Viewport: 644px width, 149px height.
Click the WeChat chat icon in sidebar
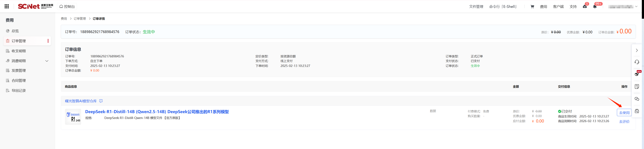click(637, 99)
